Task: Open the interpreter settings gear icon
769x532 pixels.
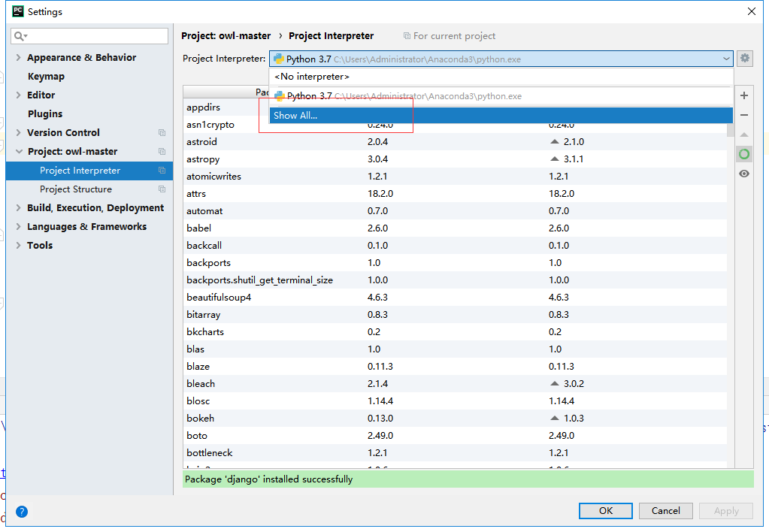Action: coord(743,58)
